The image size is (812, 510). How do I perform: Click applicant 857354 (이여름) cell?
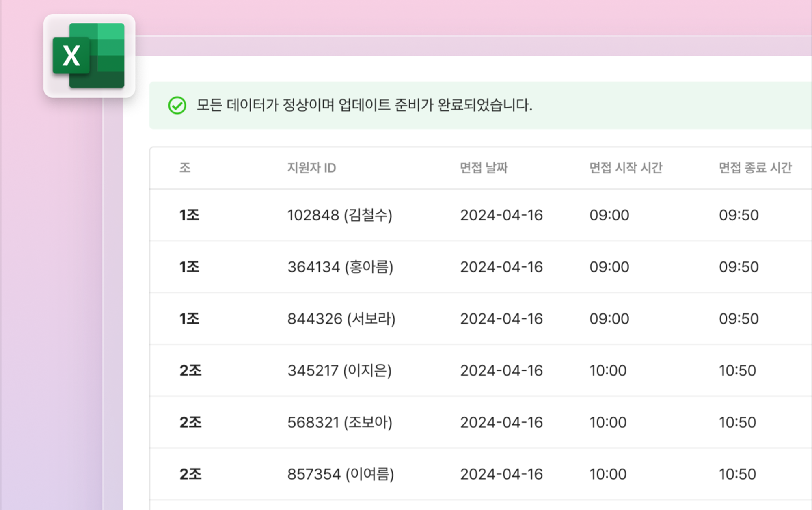point(340,474)
